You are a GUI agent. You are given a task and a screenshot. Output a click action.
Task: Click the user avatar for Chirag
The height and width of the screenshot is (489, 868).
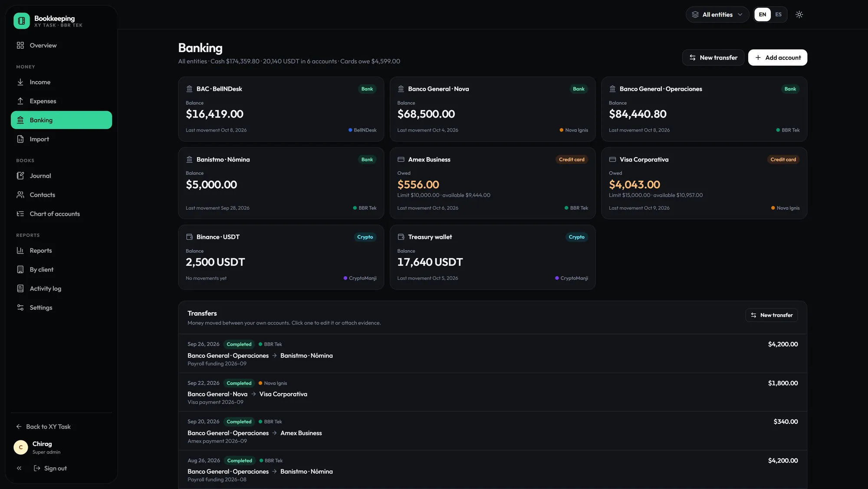(21, 447)
